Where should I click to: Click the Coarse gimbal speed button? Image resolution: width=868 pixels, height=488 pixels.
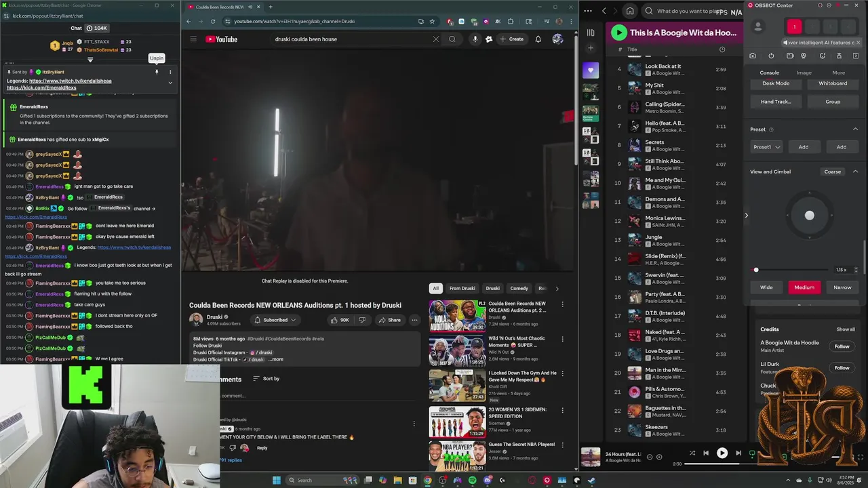pos(832,171)
